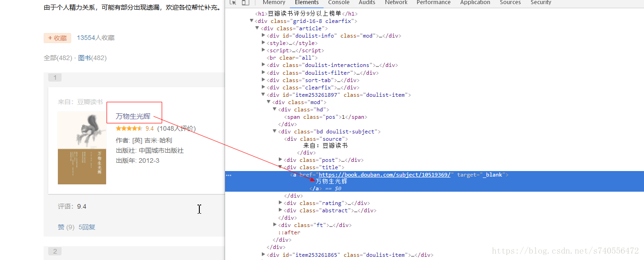Collapse the div class article node

[x=257, y=28]
